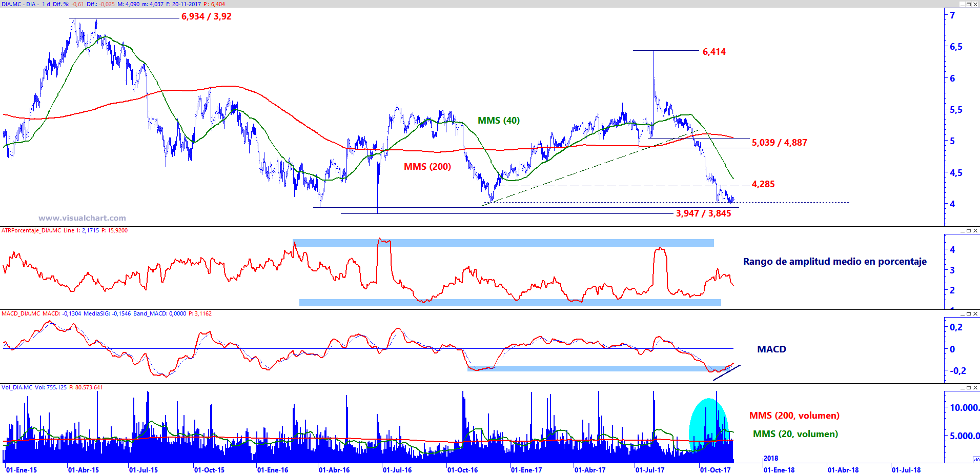Select the "5,039 / 4,887" level annotation
Viewport: 980px width, 473px height.
[x=780, y=143]
